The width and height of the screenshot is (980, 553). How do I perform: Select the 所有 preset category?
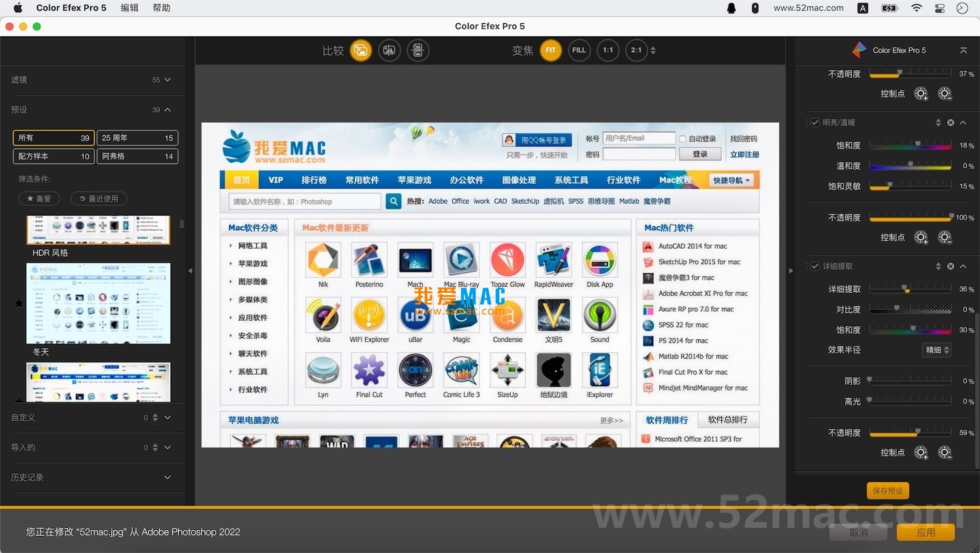(54, 138)
